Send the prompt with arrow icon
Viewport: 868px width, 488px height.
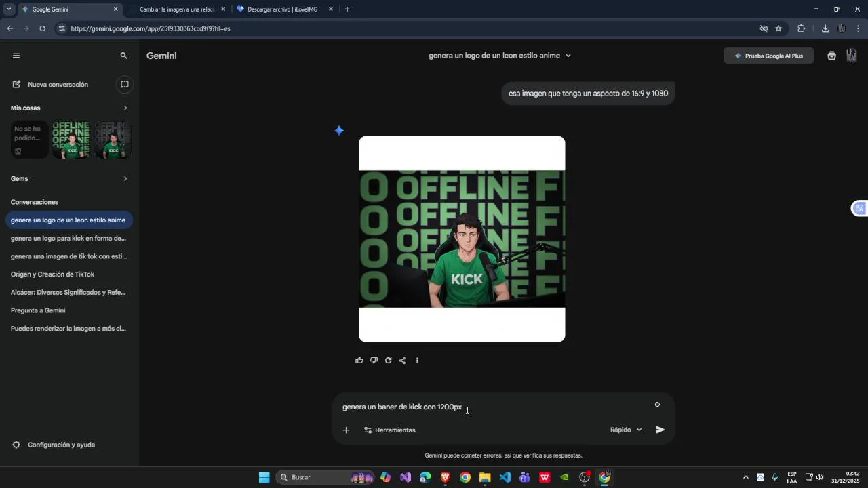click(660, 430)
